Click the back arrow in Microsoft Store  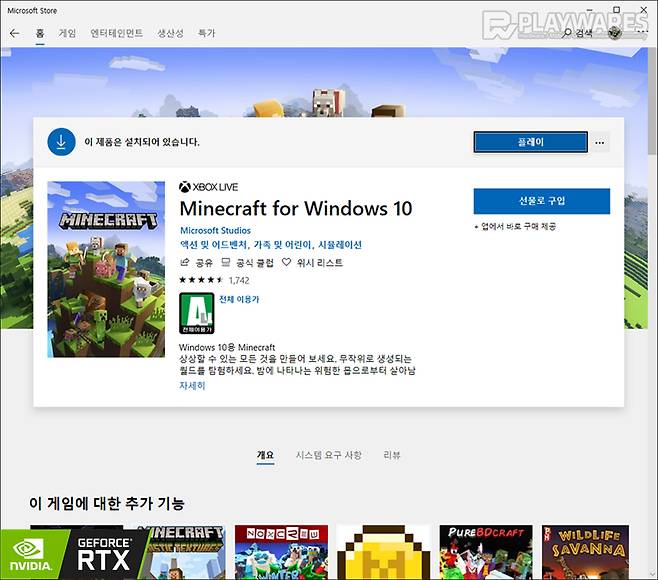coord(14,33)
